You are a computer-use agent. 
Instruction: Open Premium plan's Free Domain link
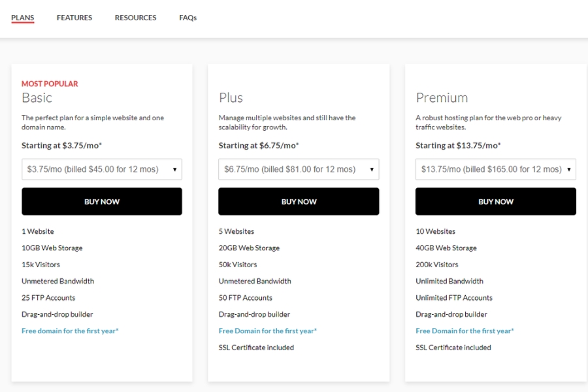point(465,331)
